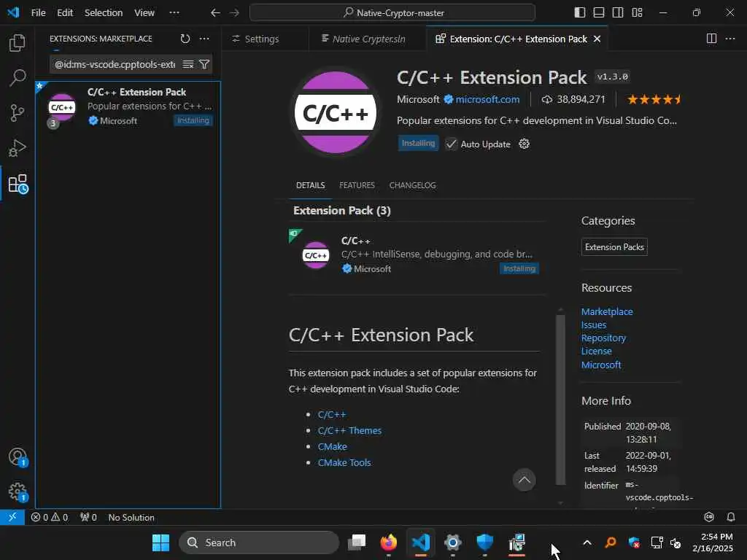
Task: Click the Native-Cryptor-master command center
Action: tap(392, 13)
